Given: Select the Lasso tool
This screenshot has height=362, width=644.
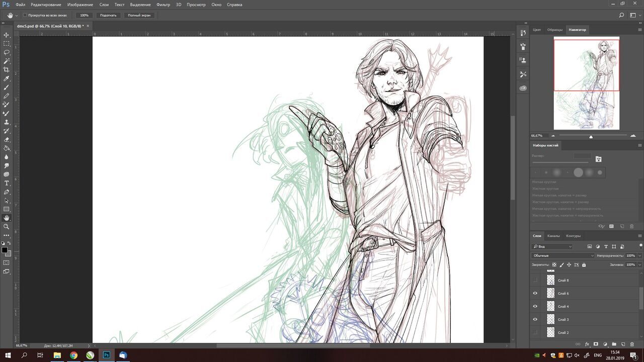Looking at the screenshot, I should pyautogui.click(x=7, y=52).
